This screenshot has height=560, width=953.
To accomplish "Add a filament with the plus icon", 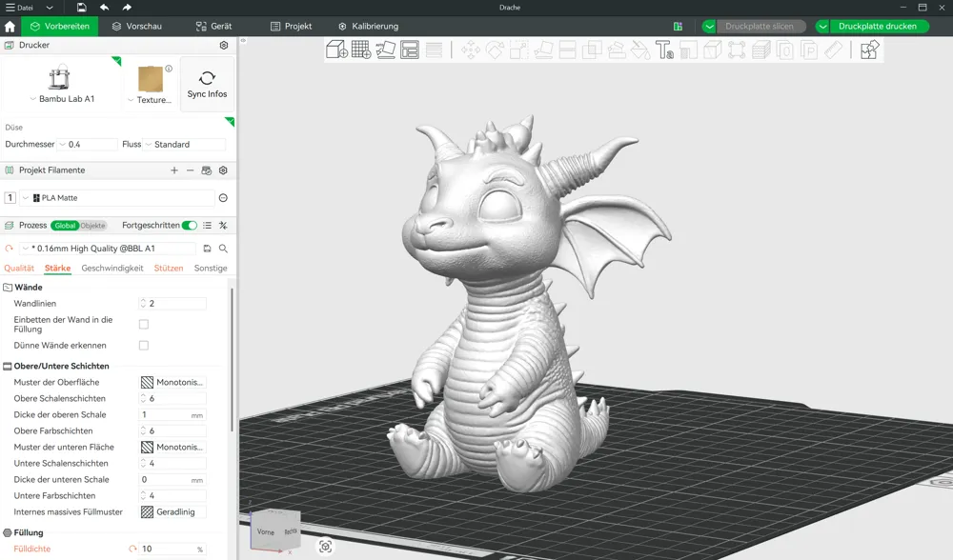I will point(174,170).
